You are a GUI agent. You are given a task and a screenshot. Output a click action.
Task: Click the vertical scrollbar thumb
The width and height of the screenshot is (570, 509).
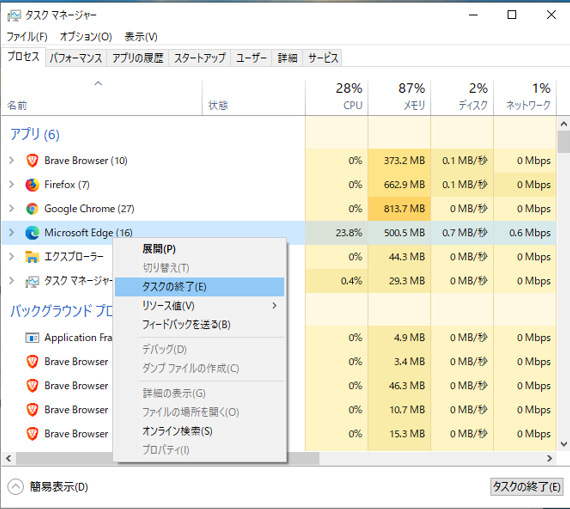coord(564,142)
